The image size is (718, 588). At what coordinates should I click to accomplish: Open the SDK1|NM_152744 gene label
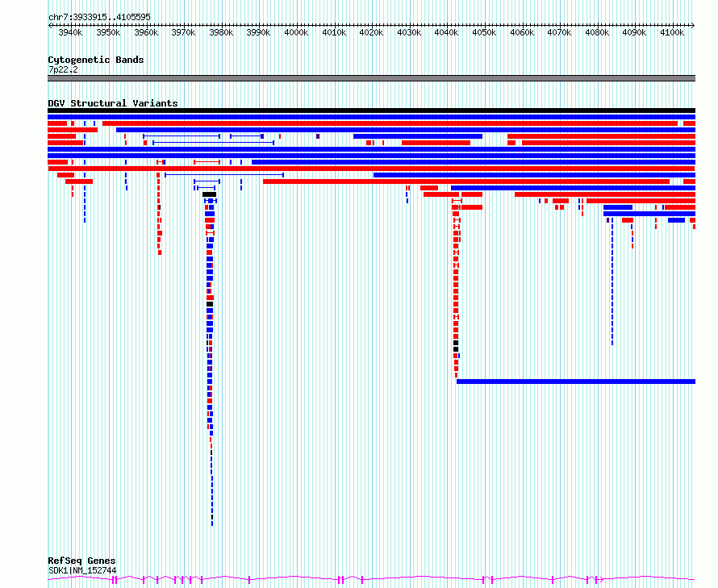pos(82,570)
